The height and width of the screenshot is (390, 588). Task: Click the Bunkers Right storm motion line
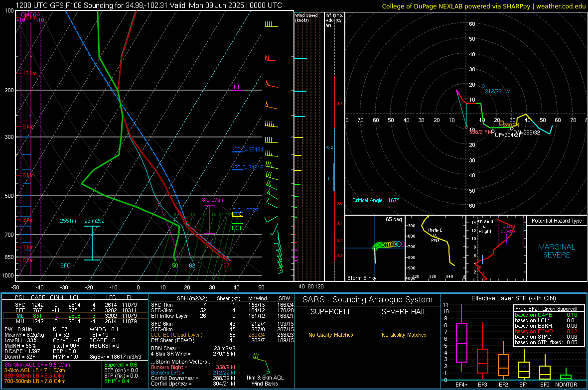click(193, 368)
